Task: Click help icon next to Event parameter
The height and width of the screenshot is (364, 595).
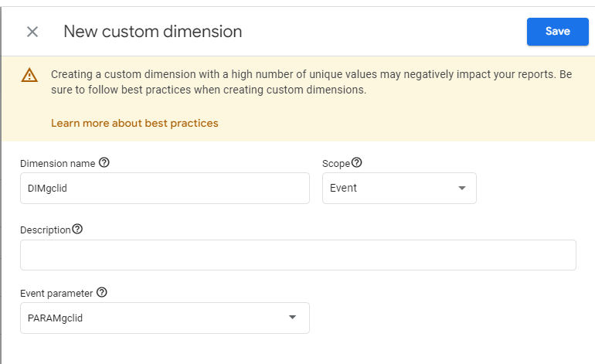Action: point(102,293)
